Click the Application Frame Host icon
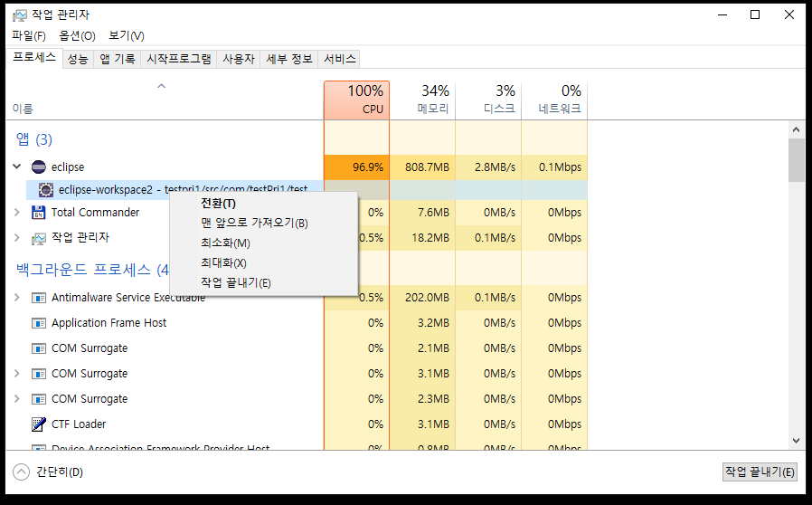812x505 pixels. click(38, 323)
